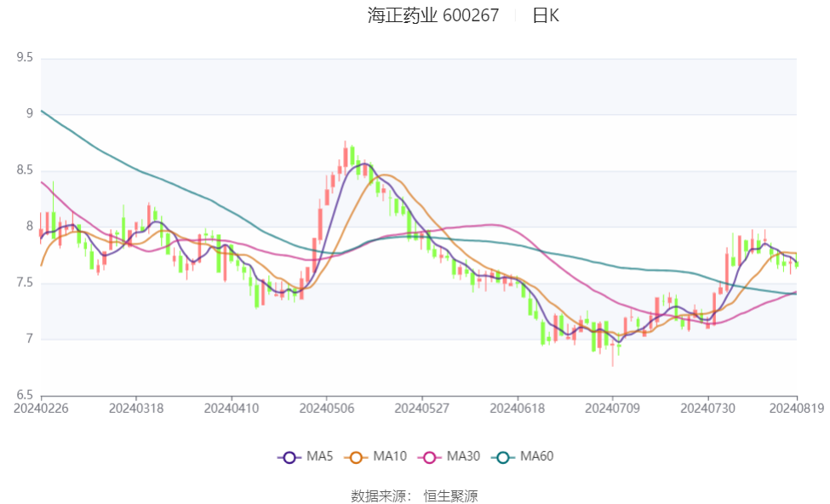
Task: Click the chart title 海正药业 600267
Action: (x=433, y=15)
